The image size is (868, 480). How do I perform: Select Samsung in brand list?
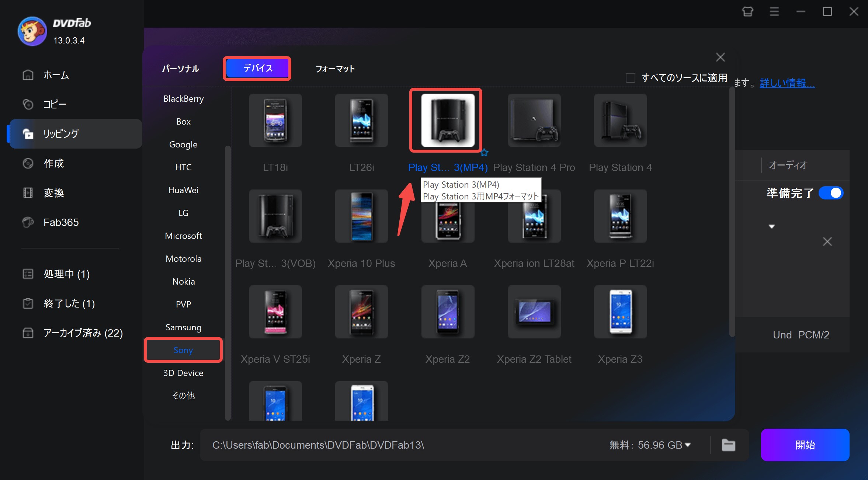tap(183, 327)
